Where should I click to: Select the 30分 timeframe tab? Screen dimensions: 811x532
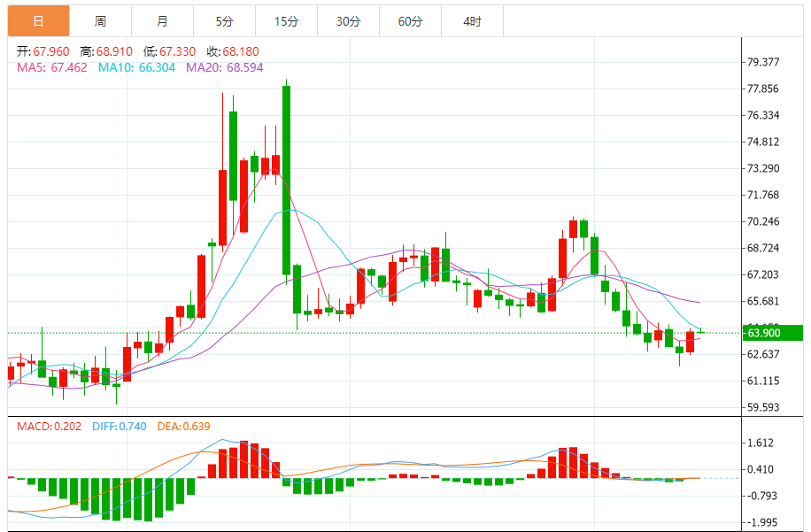(x=349, y=21)
